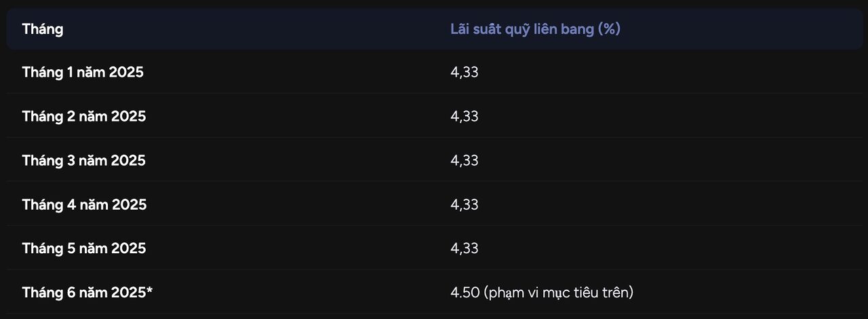Click the 4,33 value for Tháng 4
Screen dimensions: 868x319
[465, 204]
